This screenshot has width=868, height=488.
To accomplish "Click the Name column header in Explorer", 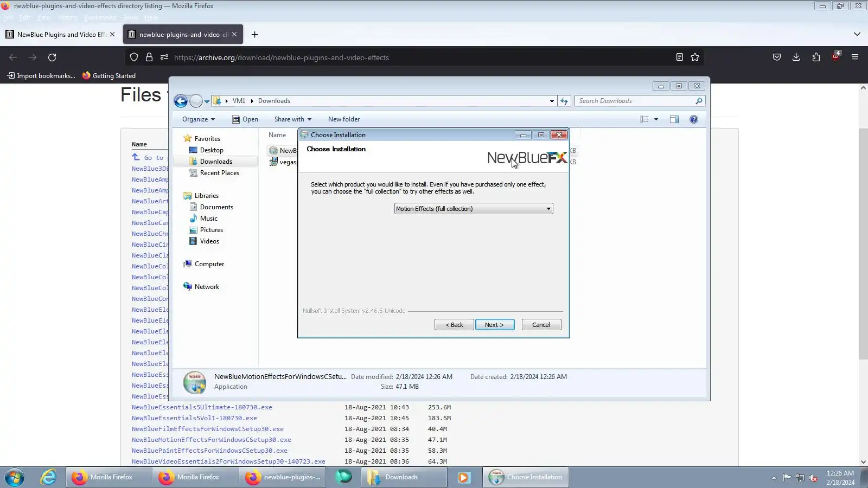I will (x=277, y=135).
